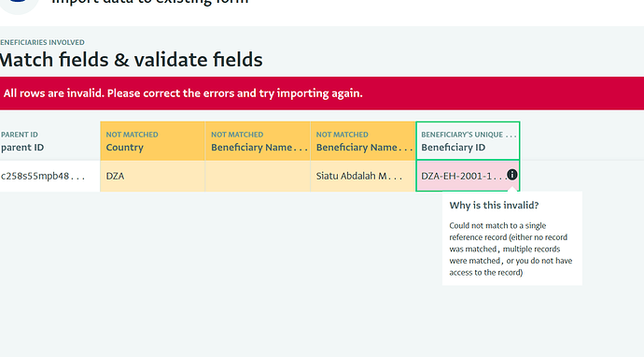Click the 'Could not match to a single' tooltip text
Image resolution: width=644 pixels, height=357 pixels.
click(x=511, y=249)
